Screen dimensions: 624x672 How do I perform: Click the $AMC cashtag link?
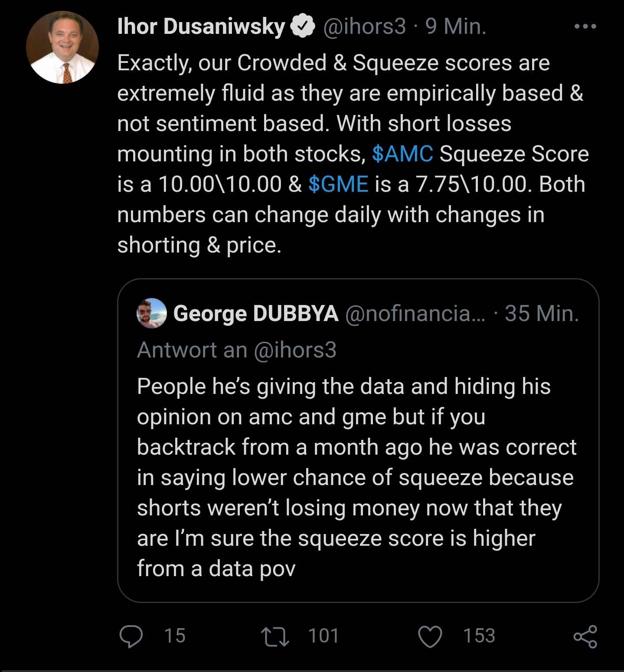[402, 154]
